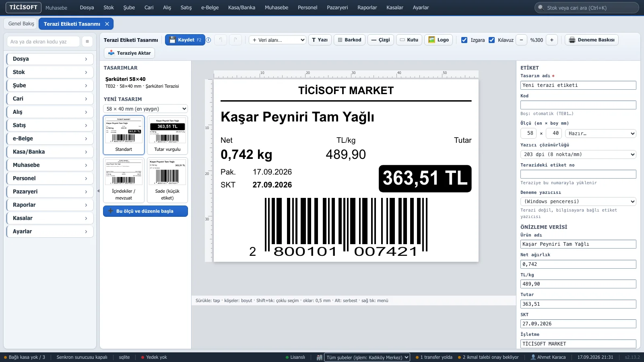644x362 pixels.
Task: Click the Kaydet save button
Action: click(185, 40)
